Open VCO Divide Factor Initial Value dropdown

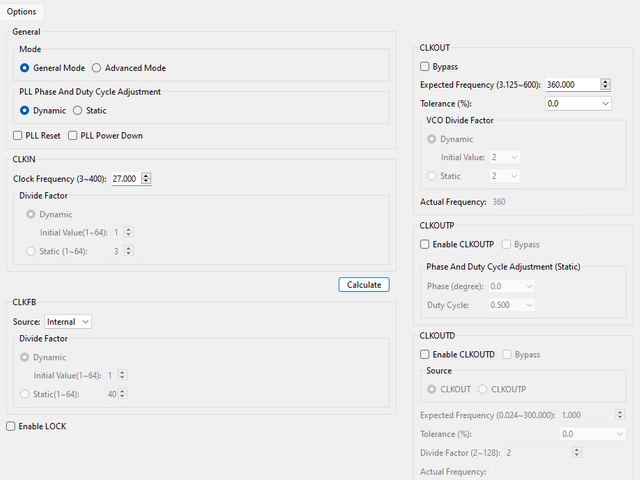click(x=505, y=158)
